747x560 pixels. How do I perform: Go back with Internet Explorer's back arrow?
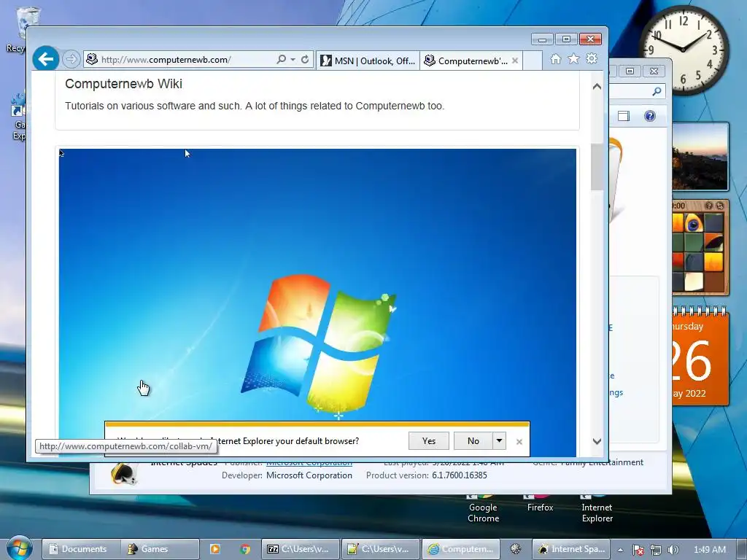click(46, 60)
